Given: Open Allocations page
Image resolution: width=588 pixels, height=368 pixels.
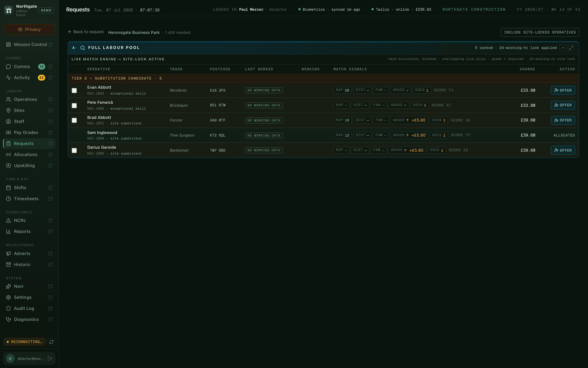Looking at the screenshot, I should [x=26, y=155].
